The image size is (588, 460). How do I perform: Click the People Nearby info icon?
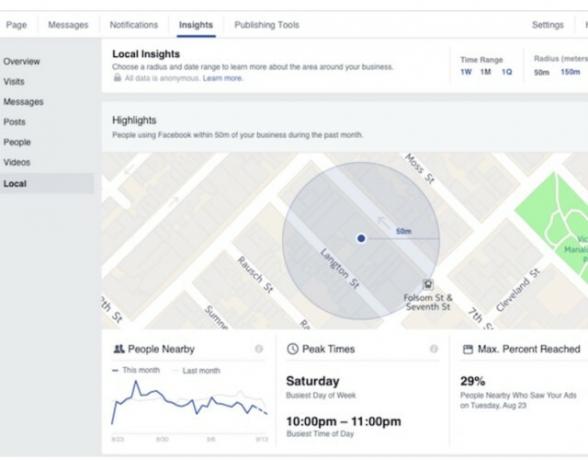click(259, 349)
